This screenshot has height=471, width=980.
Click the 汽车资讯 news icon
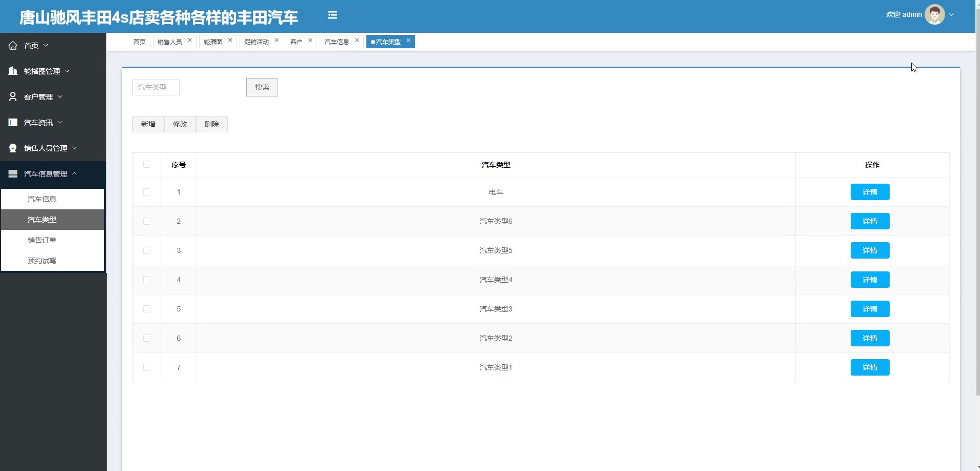(13, 122)
